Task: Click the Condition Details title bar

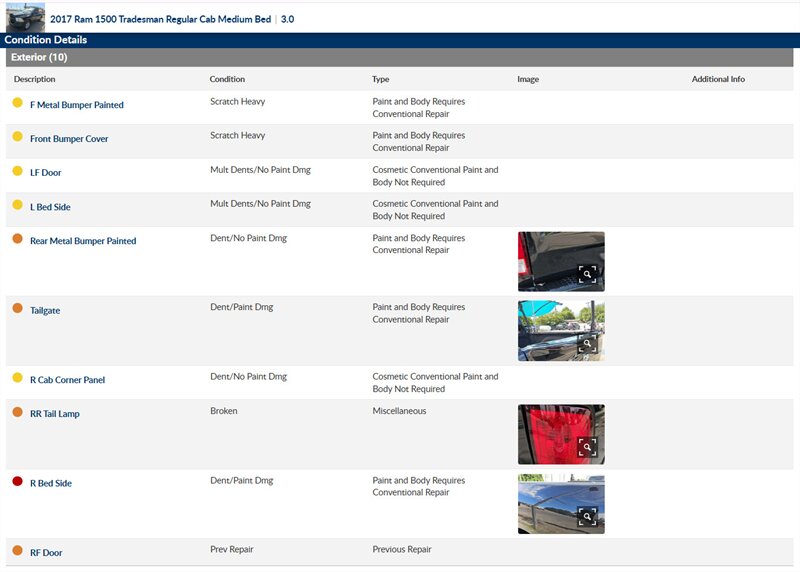Action: 400,40
